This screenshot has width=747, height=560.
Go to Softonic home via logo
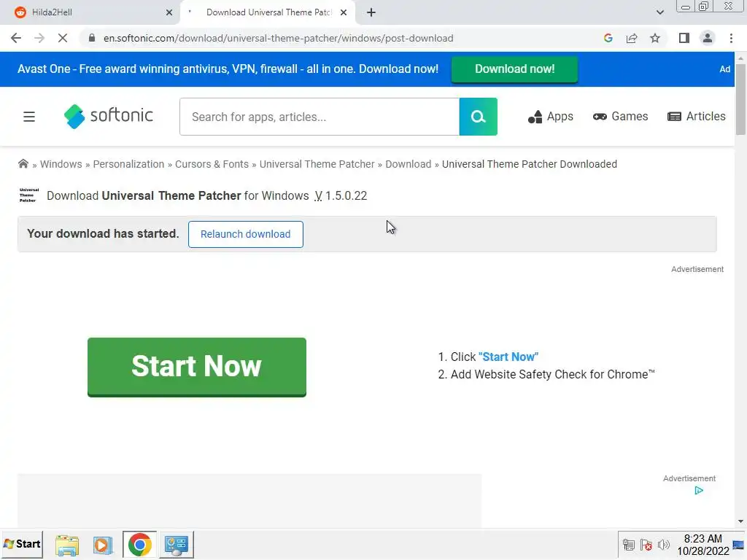[108, 116]
